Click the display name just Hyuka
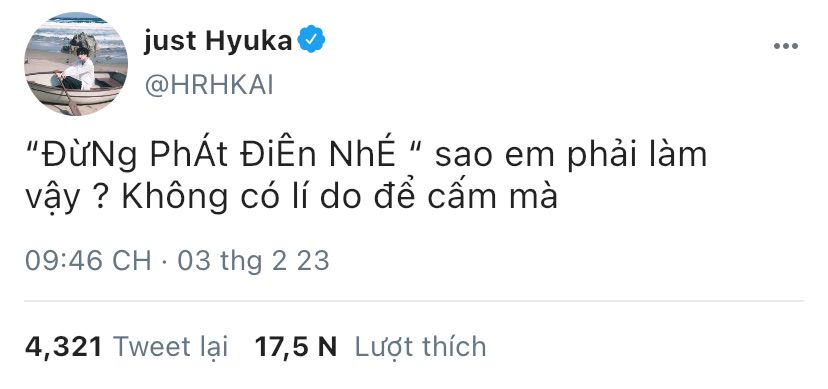This screenshot has width=828, height=389. pos(218,41)
